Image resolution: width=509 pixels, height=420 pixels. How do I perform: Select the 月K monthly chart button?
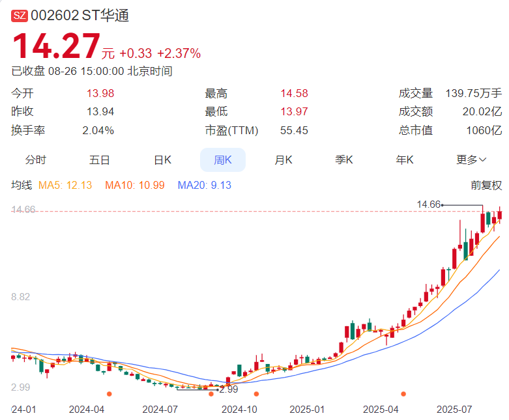(284, 160)
